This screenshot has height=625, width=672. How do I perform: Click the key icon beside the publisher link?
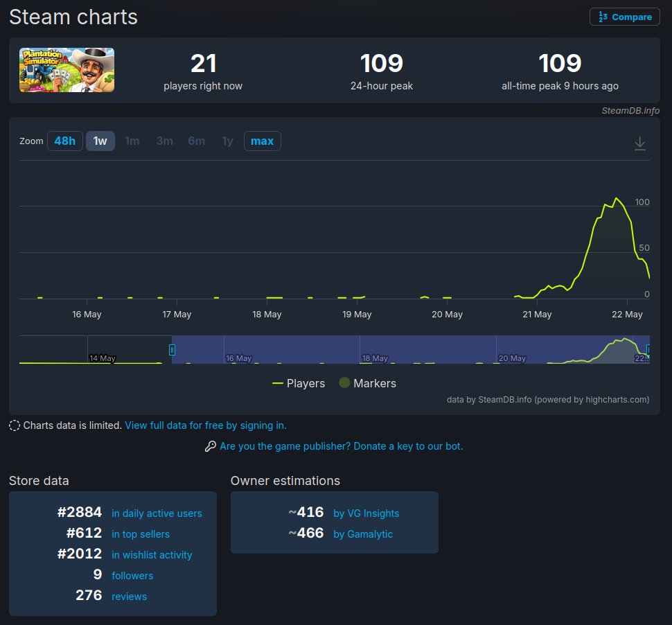point(211,446)
